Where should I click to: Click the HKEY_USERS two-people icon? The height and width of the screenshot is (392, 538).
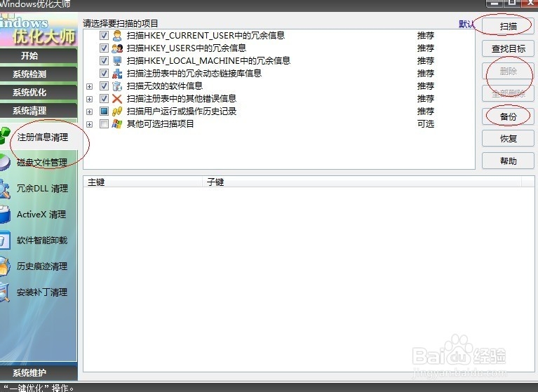point(117,48)
